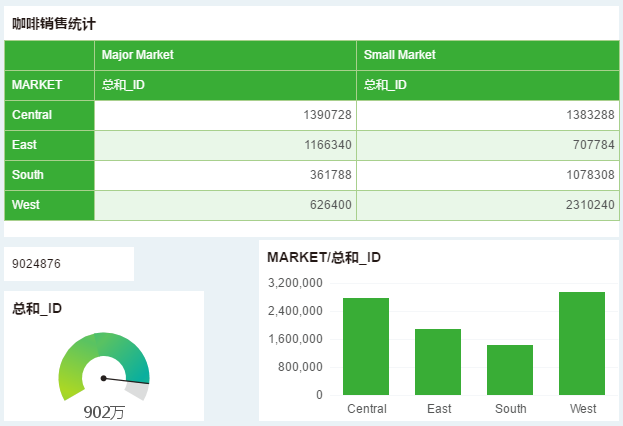Click the Small Market column header
The image size is (623, 426).
399,55
